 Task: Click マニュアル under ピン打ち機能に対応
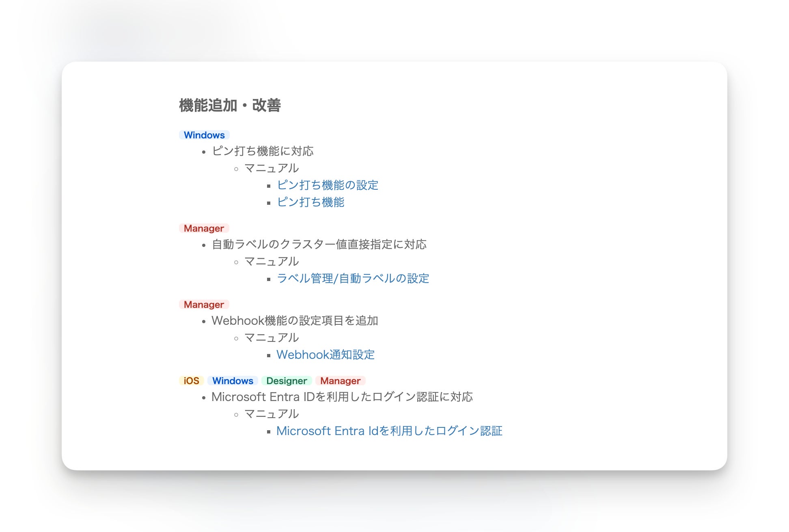click(272, 168)
